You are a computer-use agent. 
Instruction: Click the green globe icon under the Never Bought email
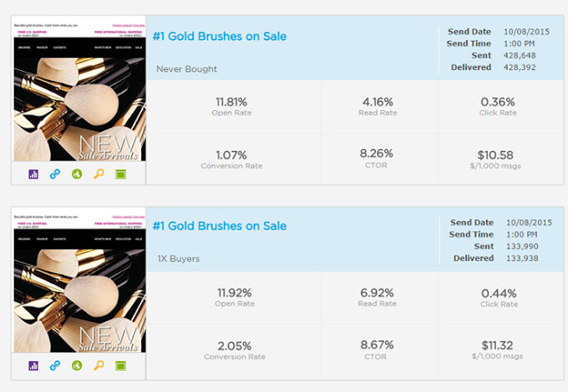point(76,172)
